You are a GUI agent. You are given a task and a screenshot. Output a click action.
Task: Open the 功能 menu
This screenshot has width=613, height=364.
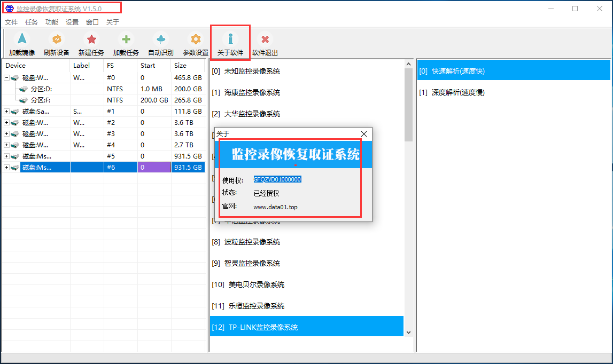[52, 22]
